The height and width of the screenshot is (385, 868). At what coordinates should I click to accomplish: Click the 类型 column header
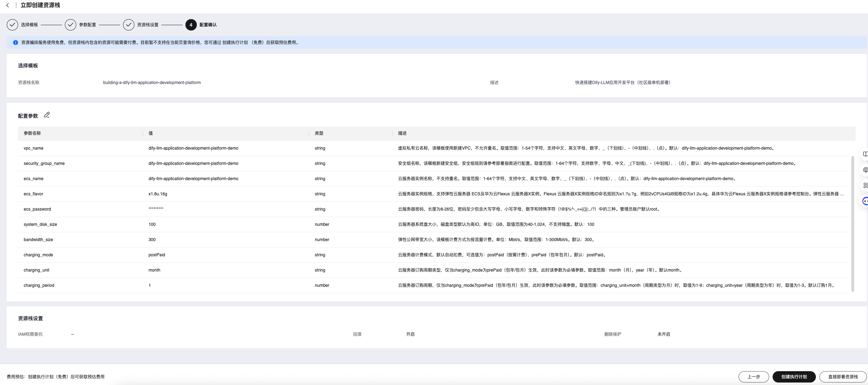(x=319, y=133)
